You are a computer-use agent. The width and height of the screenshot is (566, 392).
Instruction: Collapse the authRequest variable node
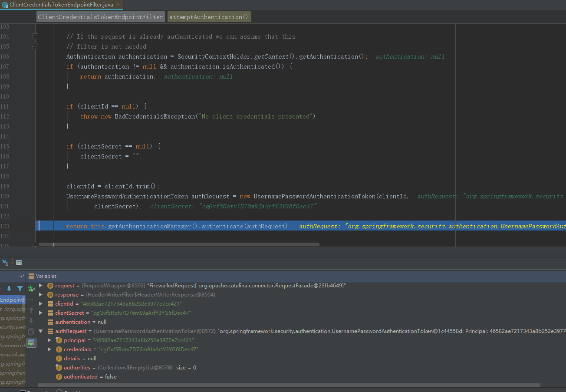(x=41, y=331)
